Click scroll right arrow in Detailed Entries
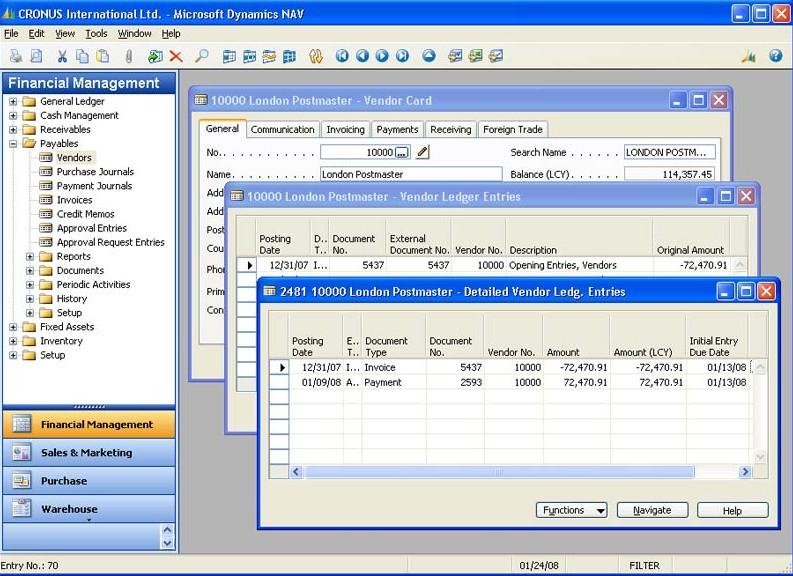Viewport: 793px width, 576px height. 744,472
